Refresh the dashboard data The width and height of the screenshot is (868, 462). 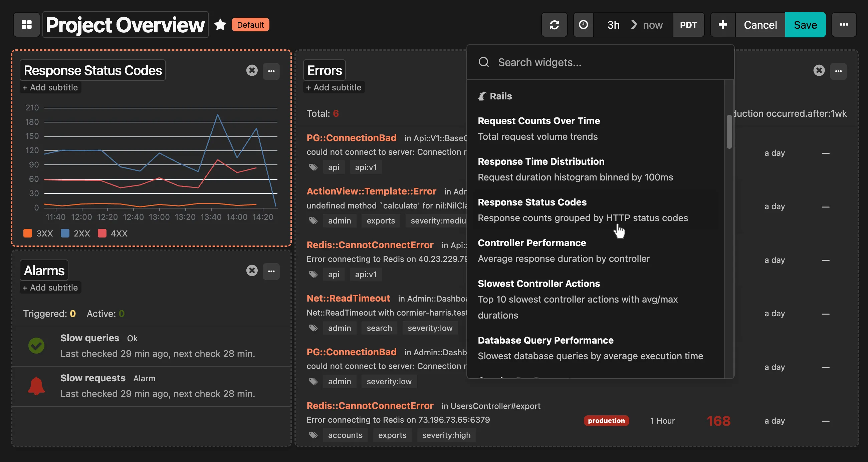pos(554,25)
